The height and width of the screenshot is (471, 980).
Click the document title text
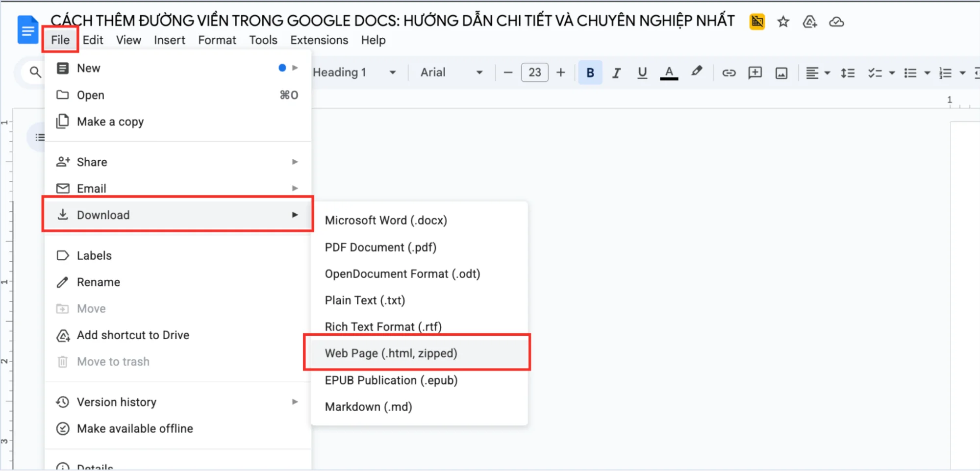(392, 21)
